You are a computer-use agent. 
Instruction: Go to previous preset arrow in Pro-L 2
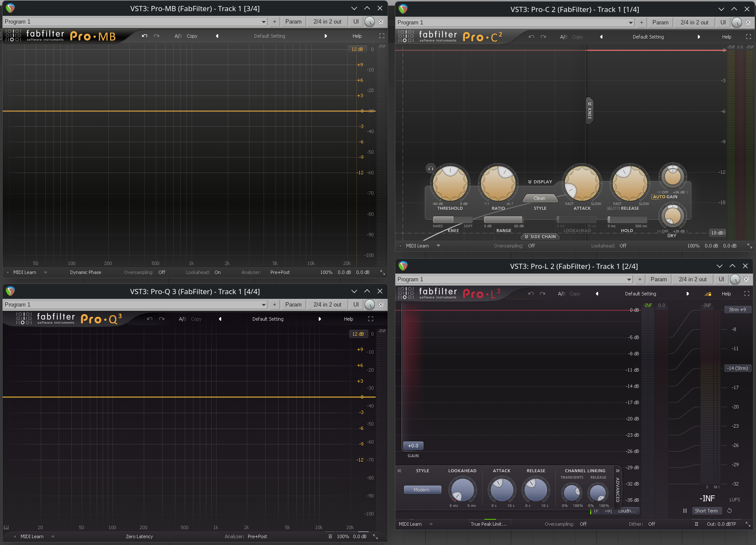(x=597, y=294)
